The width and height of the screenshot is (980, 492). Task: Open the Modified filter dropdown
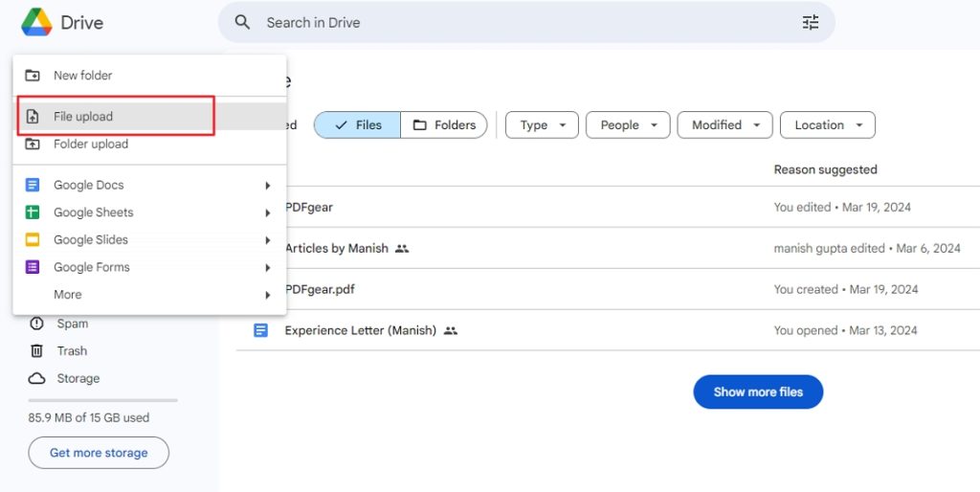pyautogui.click(x=725, y=125)
